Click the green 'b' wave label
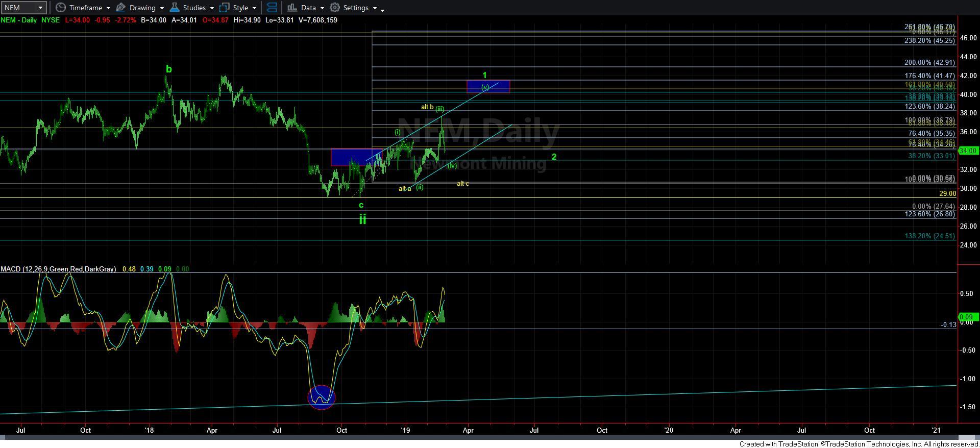Screen dimensions: 980x448 coord(169,69)
